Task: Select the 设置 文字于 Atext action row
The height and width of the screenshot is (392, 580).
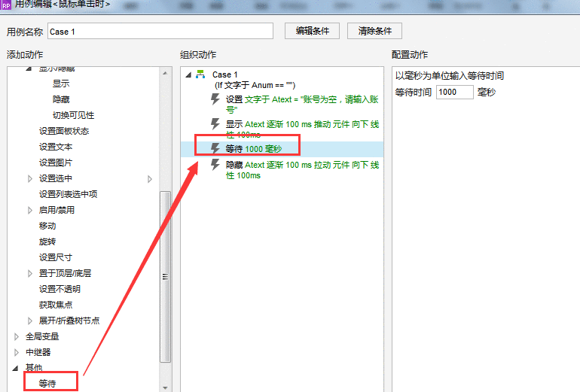Action: (302, 105)
